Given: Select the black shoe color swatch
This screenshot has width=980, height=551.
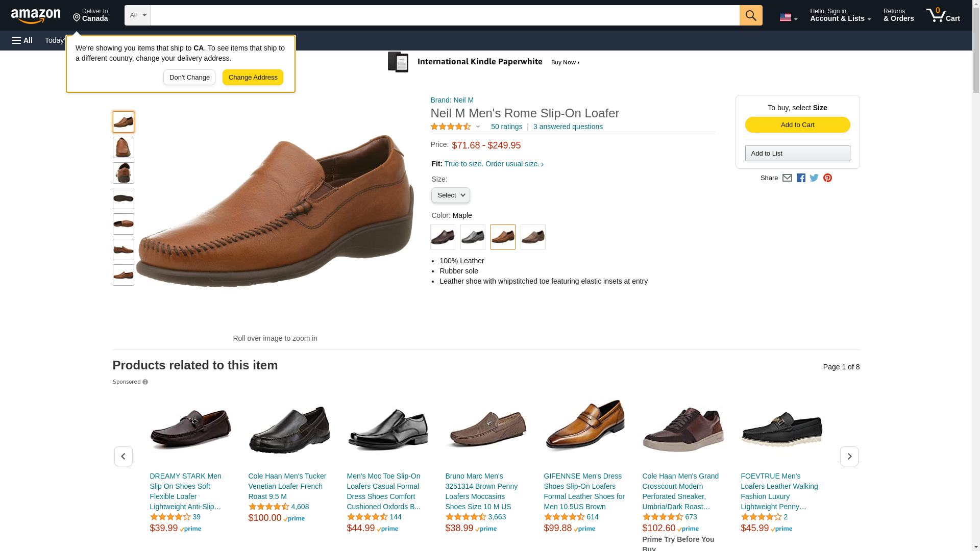Looking at the screenshot, I should pyautogui.click(x=473, y=237).
